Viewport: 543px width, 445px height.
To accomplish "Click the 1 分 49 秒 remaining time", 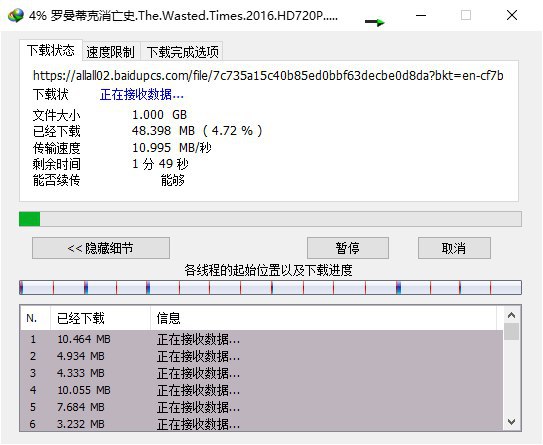I will pos(160,164).
